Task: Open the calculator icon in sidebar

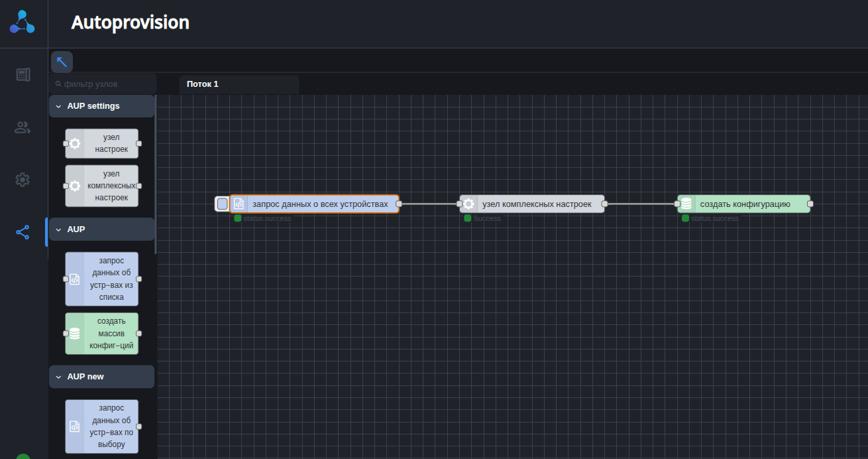Action: 23,74
